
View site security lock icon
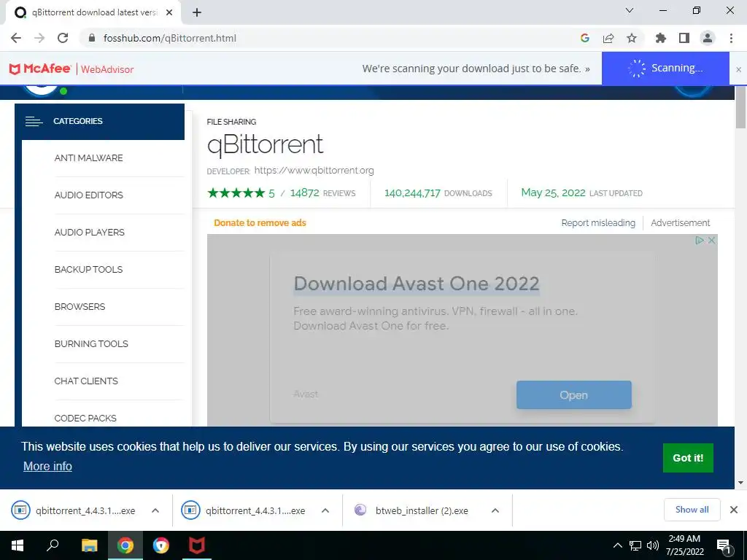(93, 38)
